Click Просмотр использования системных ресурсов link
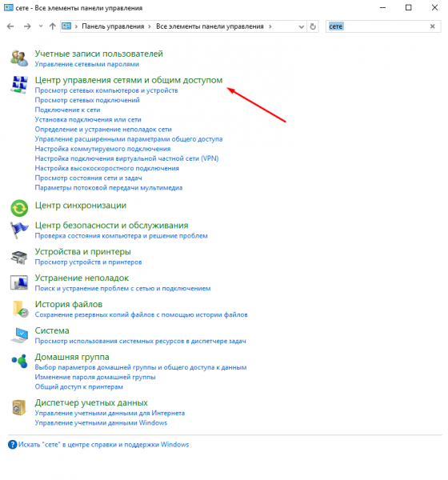This screenshot has height=480, width=448. (140, 342)
